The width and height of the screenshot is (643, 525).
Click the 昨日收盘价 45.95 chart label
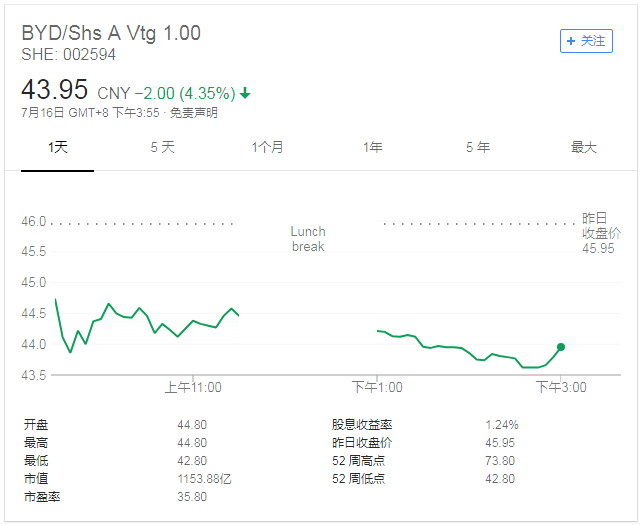[x=601, y=232]
